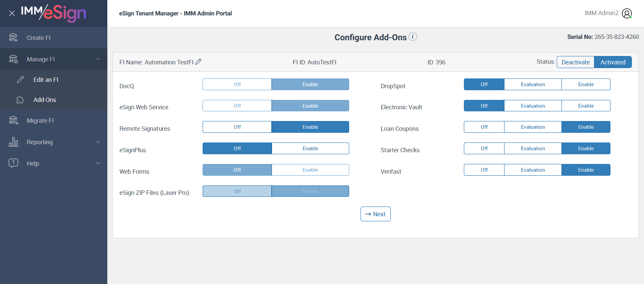Click the Next button
644x284 pixels.
click(x=375, y=214)
